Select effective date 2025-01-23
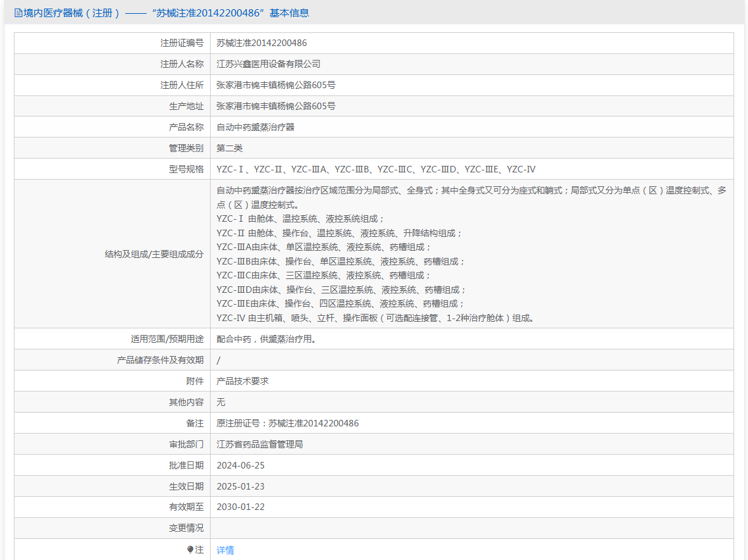The height and width of the screenshot is (560, 748). (240, 486)
